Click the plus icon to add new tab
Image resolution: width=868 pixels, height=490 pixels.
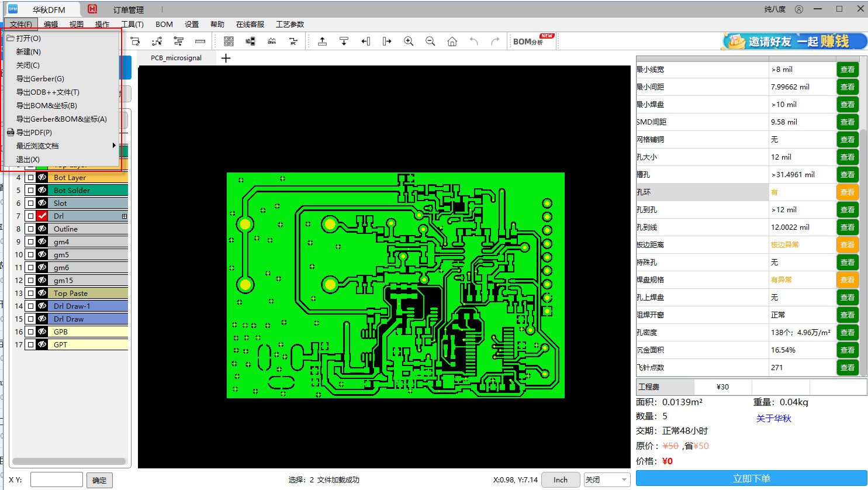coord(226,58)
